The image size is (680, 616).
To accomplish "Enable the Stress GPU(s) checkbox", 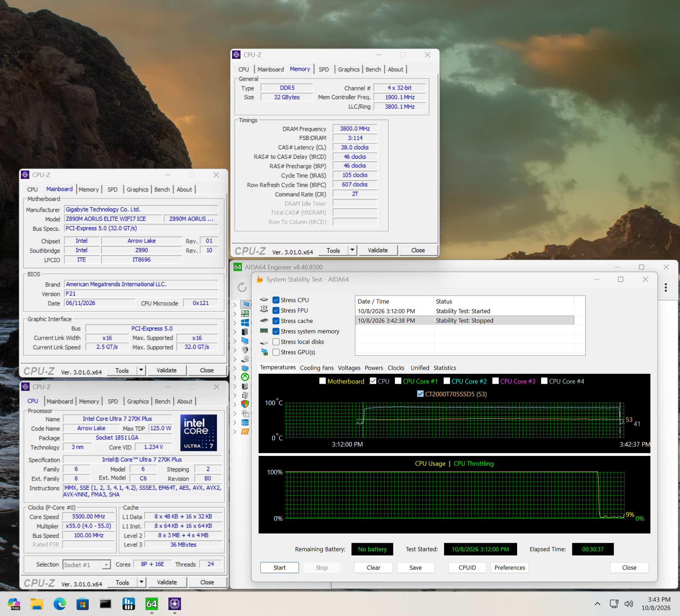I will click(276, 352).
